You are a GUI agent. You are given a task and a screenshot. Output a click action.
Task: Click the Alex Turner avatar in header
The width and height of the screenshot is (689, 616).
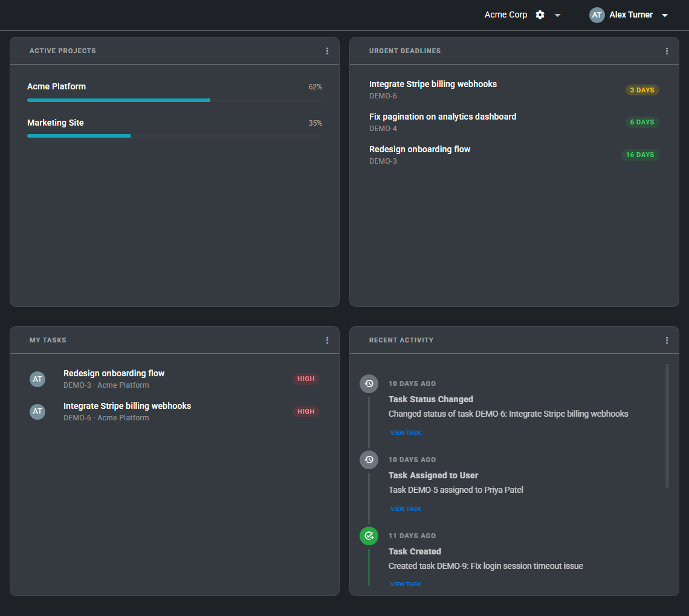tap(597, 15)
